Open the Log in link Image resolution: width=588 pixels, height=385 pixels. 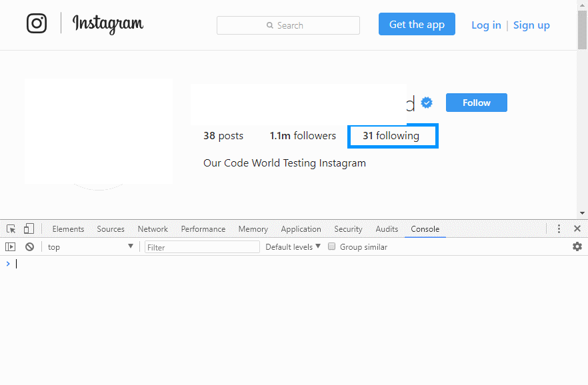pyautogui.click(x=486, y=25)
